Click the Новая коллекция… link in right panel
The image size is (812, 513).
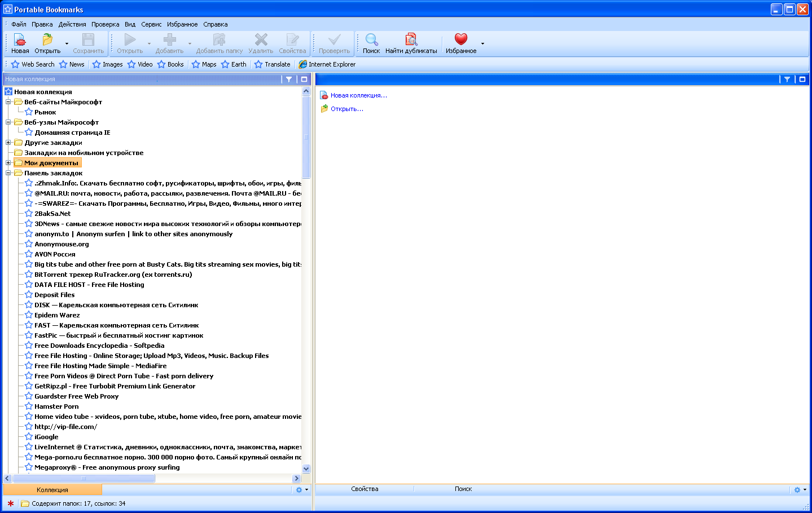tap(358, 95)
